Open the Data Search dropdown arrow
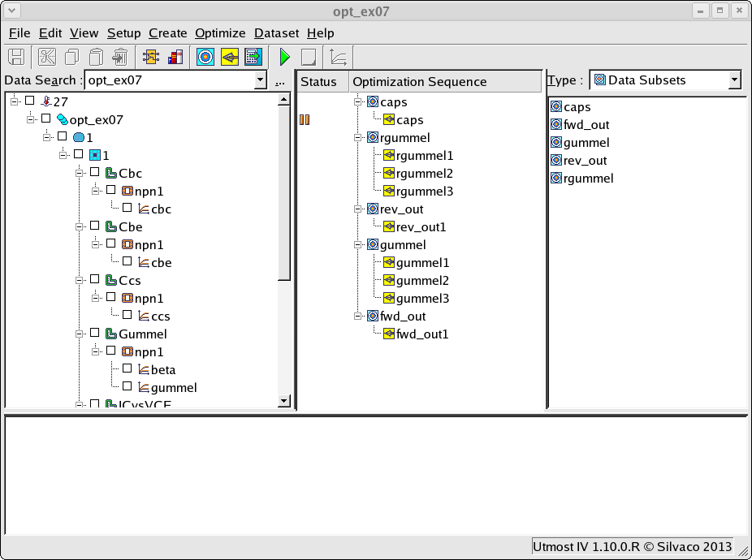This screenshot has width=752, height=560. coord(260,80)
